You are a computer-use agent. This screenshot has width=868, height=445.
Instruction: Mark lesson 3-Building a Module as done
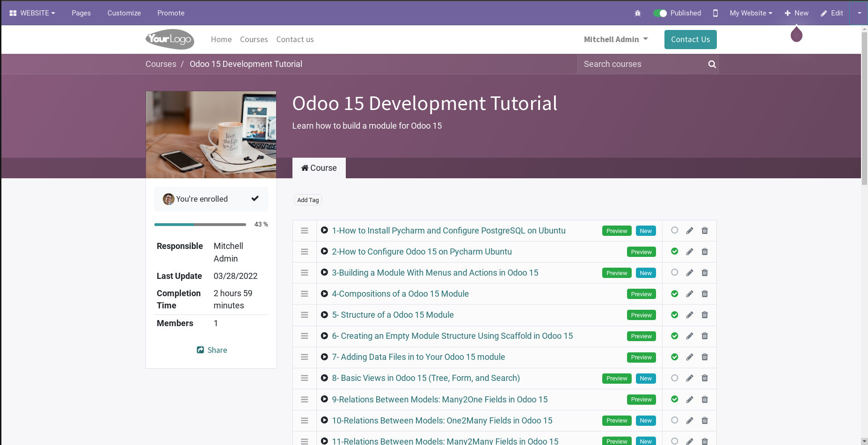pos(674,272)
